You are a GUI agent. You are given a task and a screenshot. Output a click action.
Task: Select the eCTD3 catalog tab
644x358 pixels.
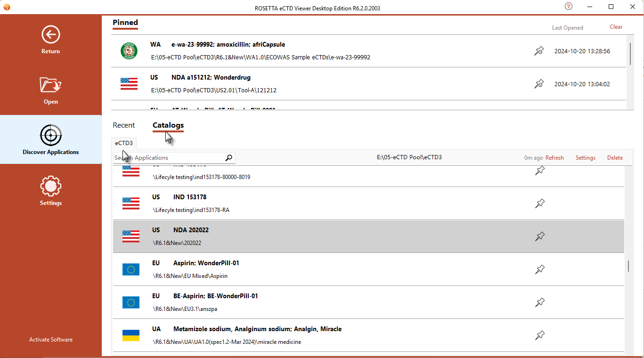click(x=124, y=143)
